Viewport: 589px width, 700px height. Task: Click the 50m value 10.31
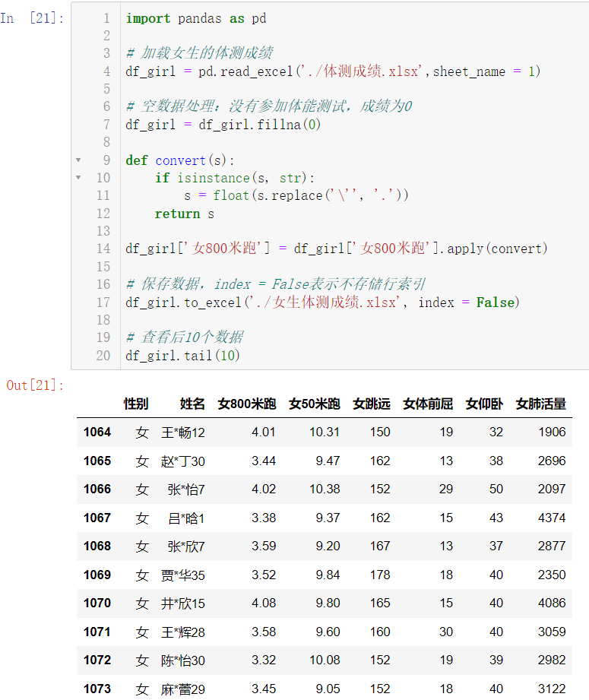click(x=325, y=432)
